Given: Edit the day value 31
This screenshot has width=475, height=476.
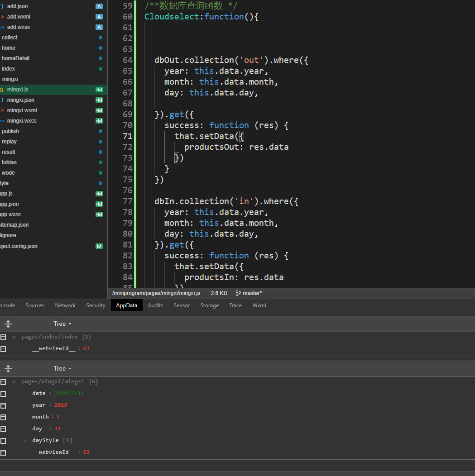Looking at the screenshot, I should tap(57, 428).
